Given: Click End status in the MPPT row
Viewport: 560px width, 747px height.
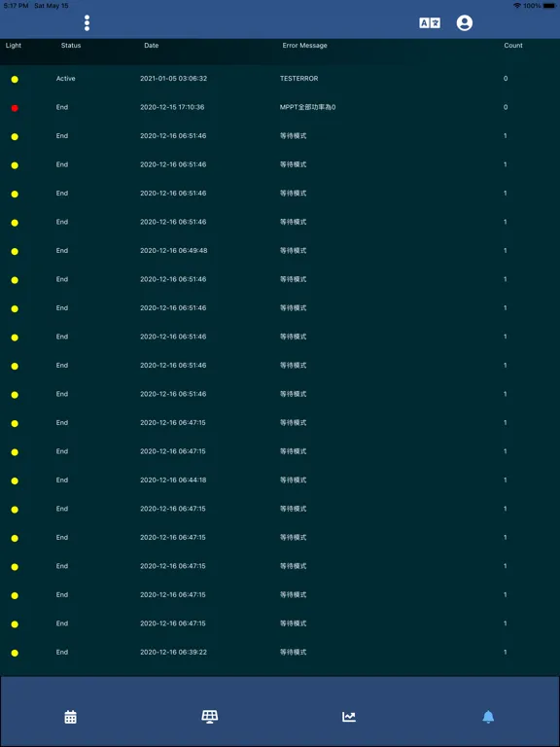Looking at the screenshot, I should tap(62, 107).
